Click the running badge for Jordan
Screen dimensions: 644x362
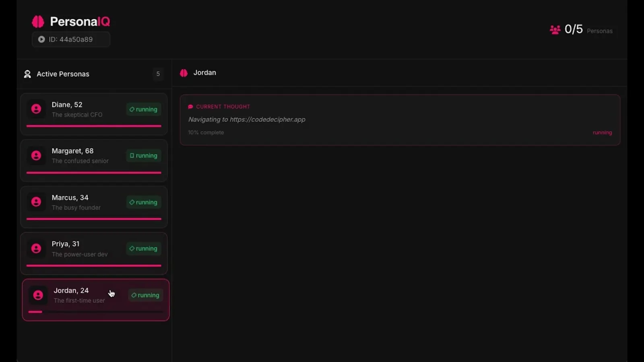[x=146, y=295]
